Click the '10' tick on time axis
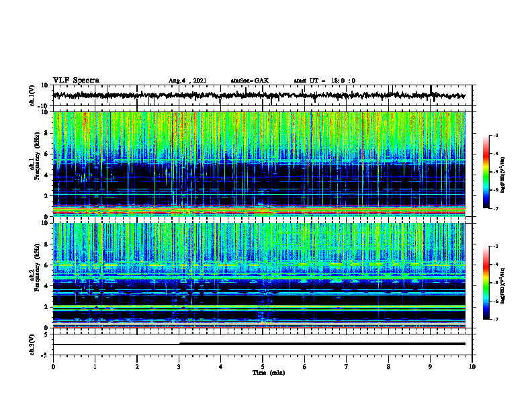The image size is (532, 411). [472, 367]
